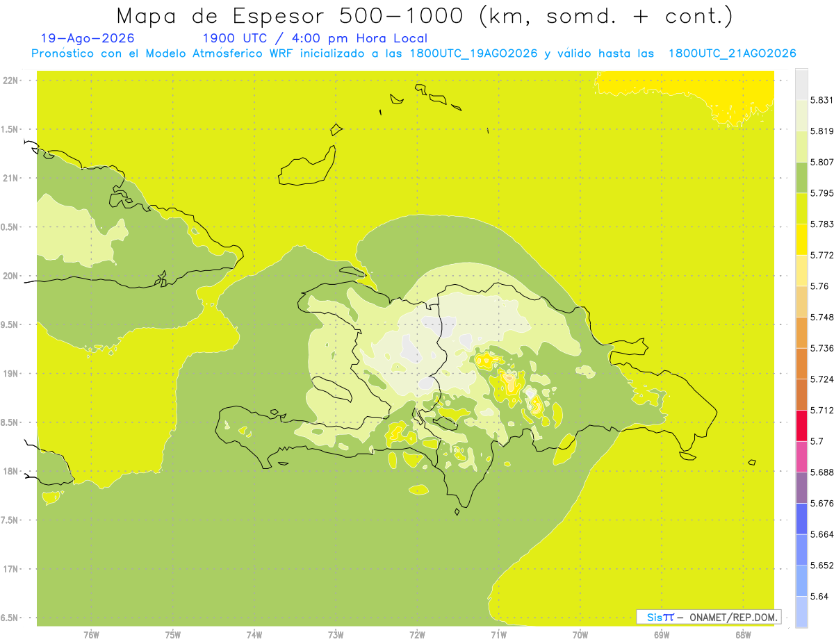Click the legend value 5.64
The image size is (834, 644).
(x=819, y=596)
